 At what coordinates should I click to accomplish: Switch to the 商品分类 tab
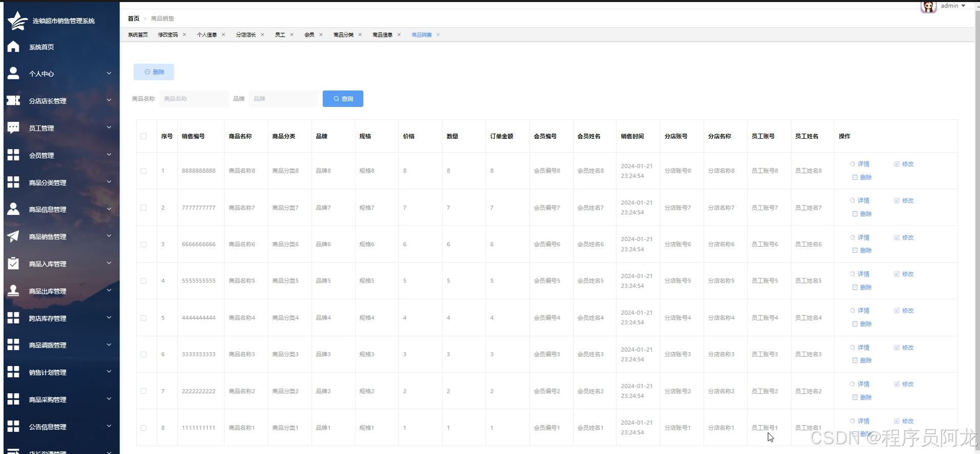(x=343, y=35)
